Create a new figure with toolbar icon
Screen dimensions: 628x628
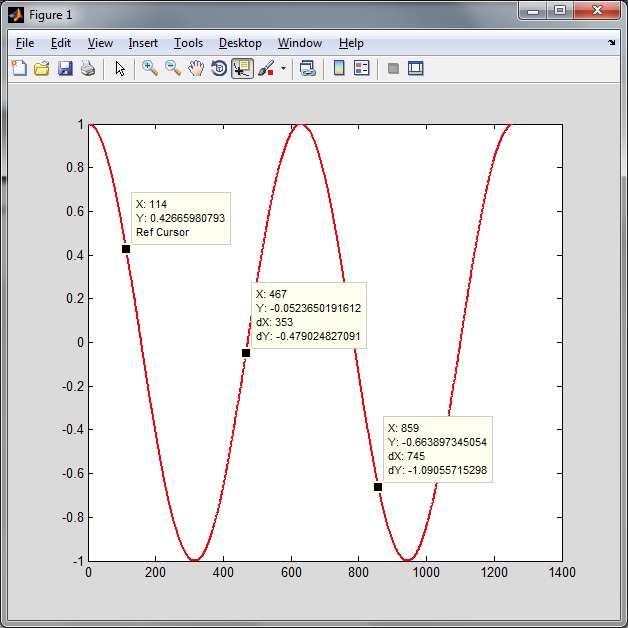pyautogui.click(x=19, y=68)
